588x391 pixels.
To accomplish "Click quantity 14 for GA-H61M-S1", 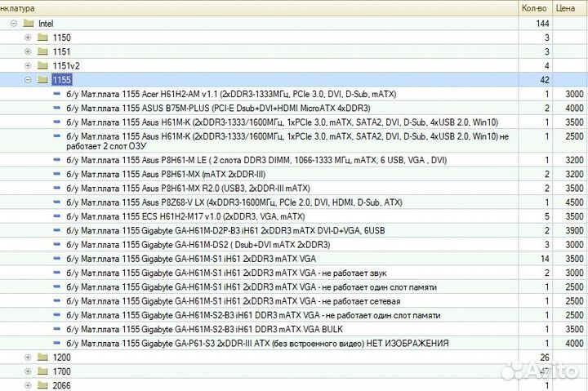I will click(x=545, y=259).
